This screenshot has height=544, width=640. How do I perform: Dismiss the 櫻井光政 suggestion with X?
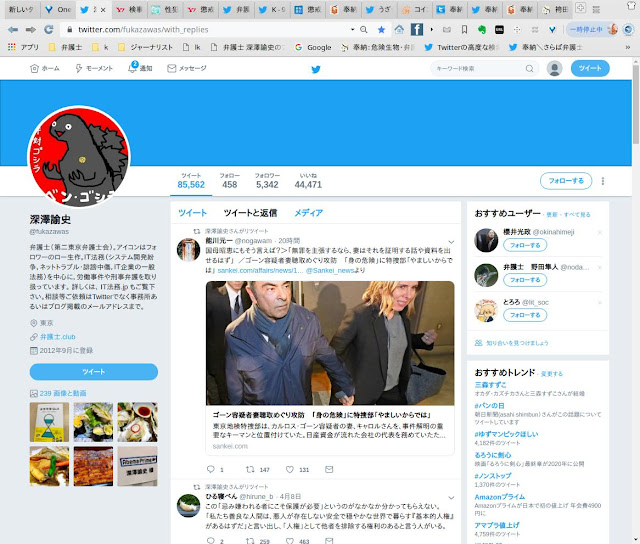600,232
